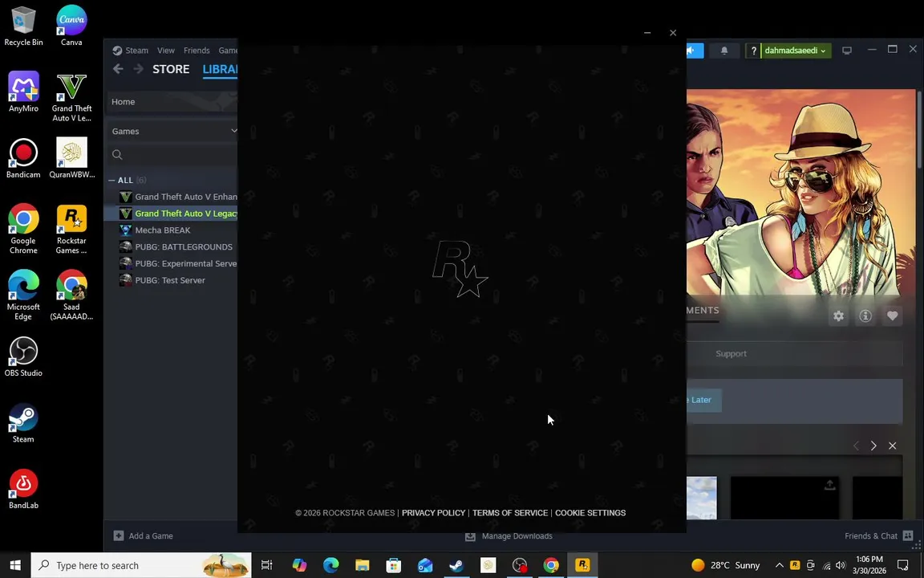Collapse the ALL games category
This screenshot has width=924, height=578.
111,180
